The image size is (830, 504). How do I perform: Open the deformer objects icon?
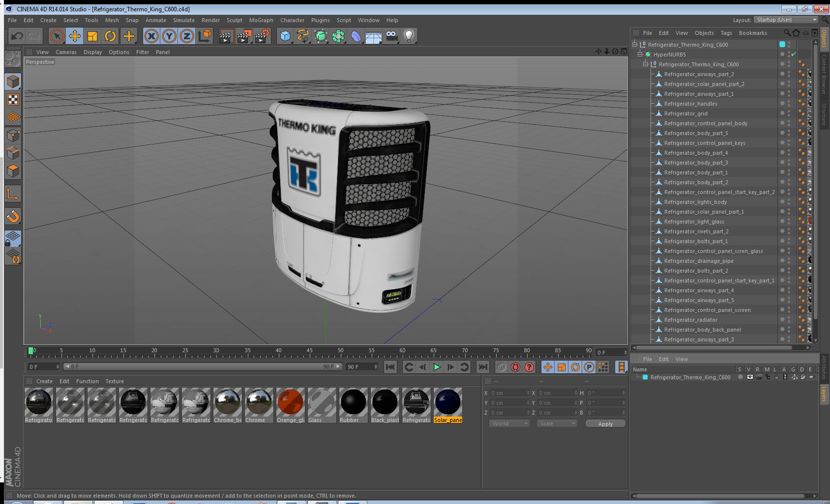[x=356, y=36]
